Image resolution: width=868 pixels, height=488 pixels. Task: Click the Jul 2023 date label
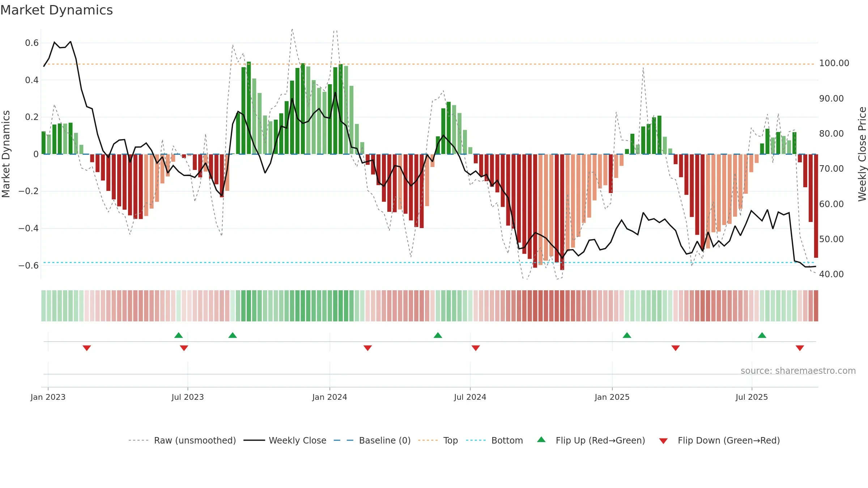click(x=188, y=397)
